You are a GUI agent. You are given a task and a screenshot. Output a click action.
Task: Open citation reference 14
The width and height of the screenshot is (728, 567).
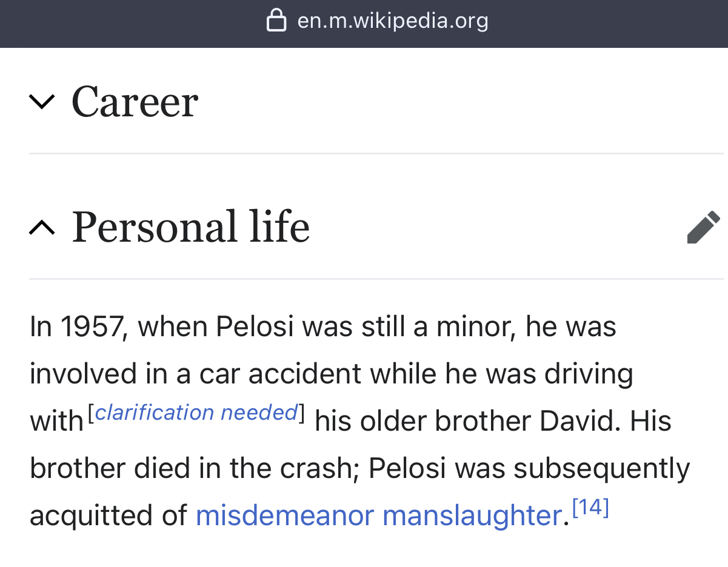590,508
